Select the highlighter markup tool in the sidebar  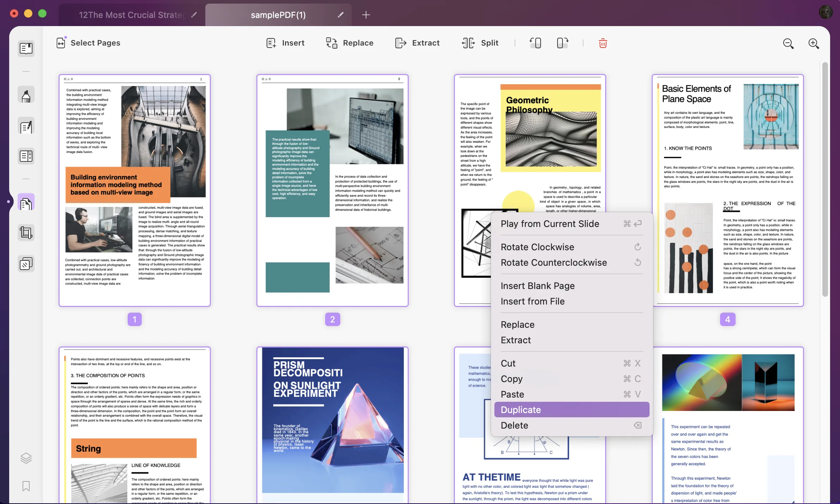pyautogui.click(x=26, y=94)
